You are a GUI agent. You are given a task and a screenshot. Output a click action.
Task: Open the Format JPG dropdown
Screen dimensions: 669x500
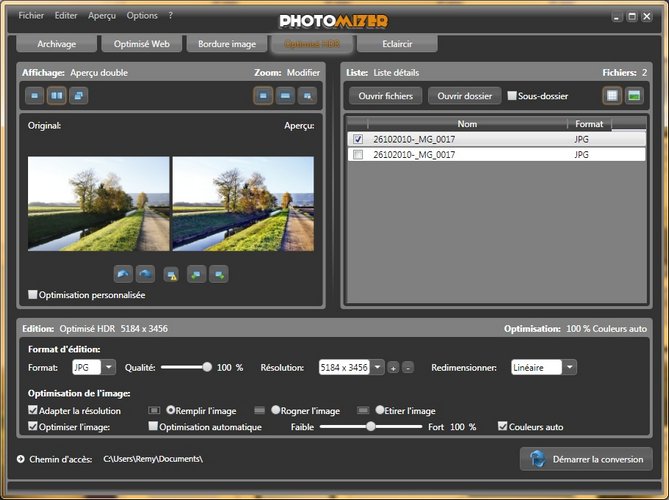pos(109,368)
